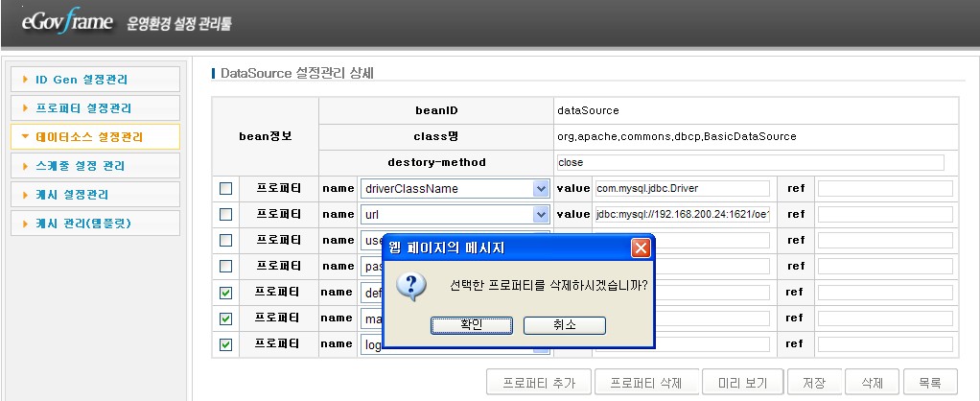Open the 캐시 관리(템플릿) menu
This screenshot has width=980, height=401.
tap(94, 224)
